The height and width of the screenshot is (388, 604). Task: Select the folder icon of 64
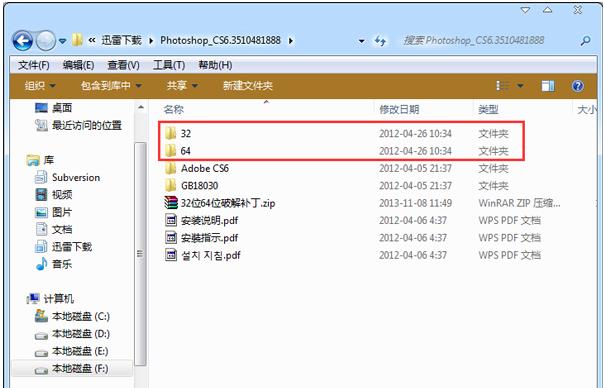click(x=170, y=151)
